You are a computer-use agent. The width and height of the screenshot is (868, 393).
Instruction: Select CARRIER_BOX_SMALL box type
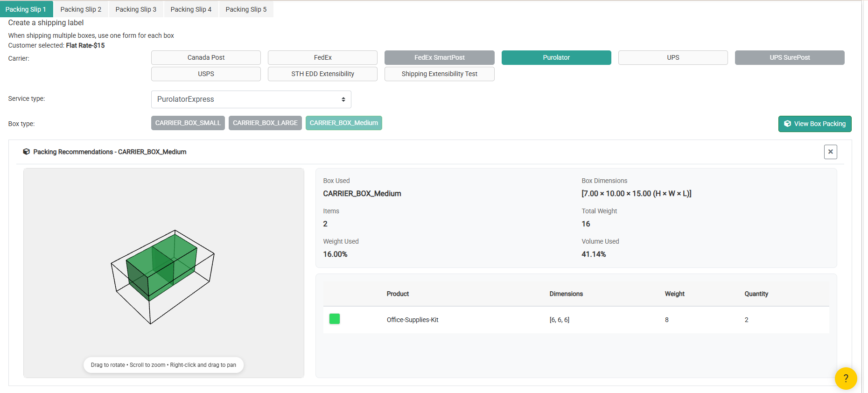(x=188, y=123)
